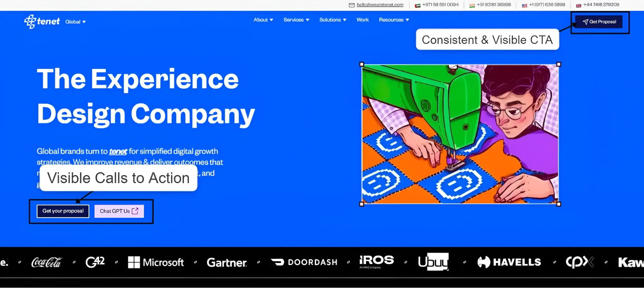644x288 pixels.
Task: Click the UK flag icon
Action: click(x=579, y=5)
